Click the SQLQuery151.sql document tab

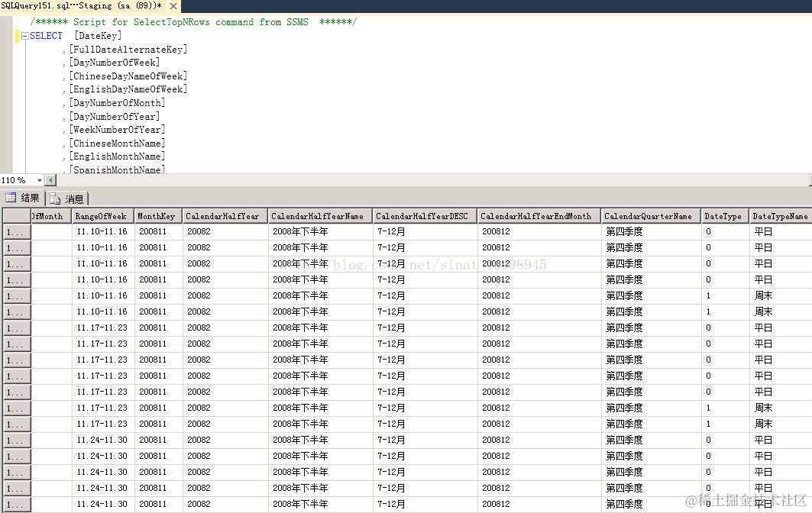coord(81,6)
